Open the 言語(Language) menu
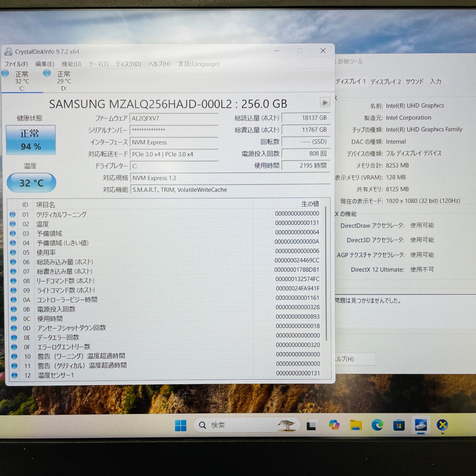476x476 pixels. (199, 64)
